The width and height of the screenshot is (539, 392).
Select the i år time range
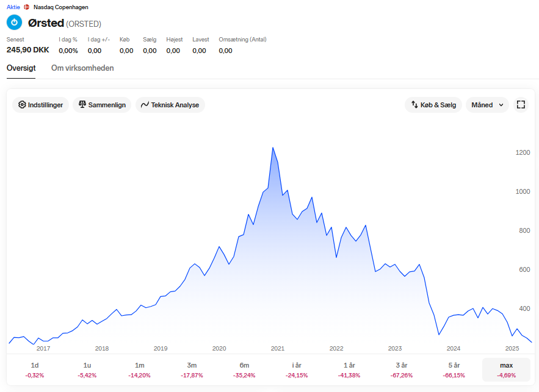click(297, 369)
